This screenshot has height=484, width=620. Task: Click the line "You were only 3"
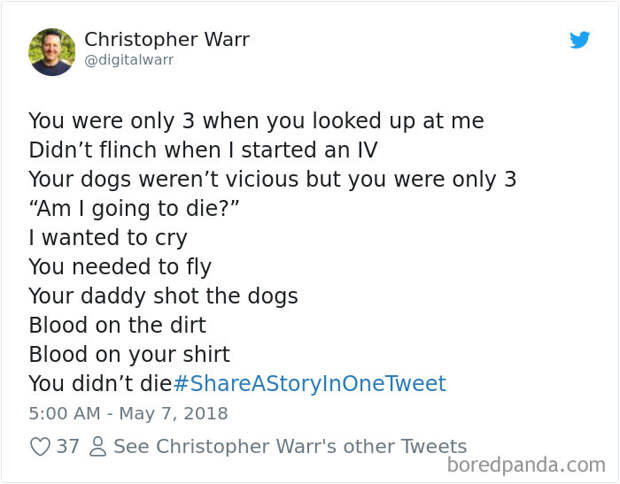112,121
